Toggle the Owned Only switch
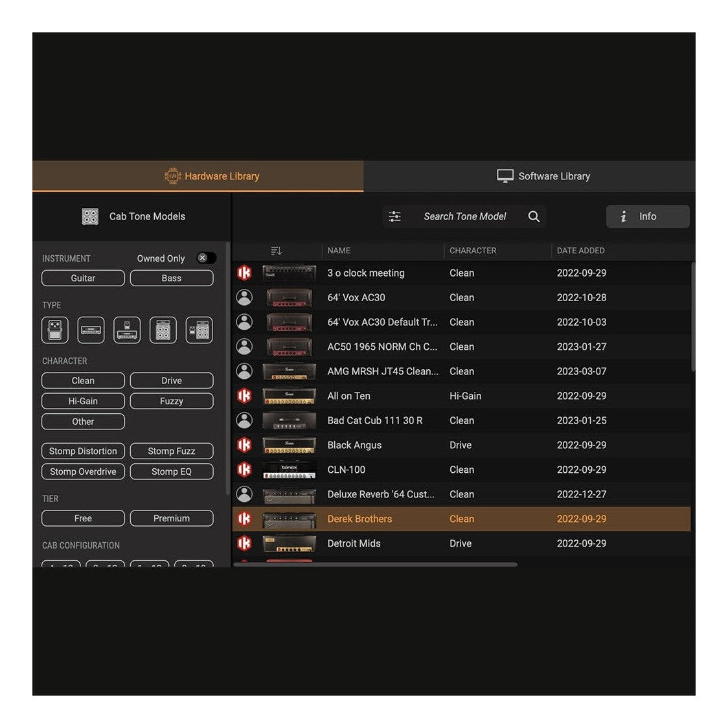The height and width of the screenshot is (728, 728). pyautogui.click(x=206, y=258)
